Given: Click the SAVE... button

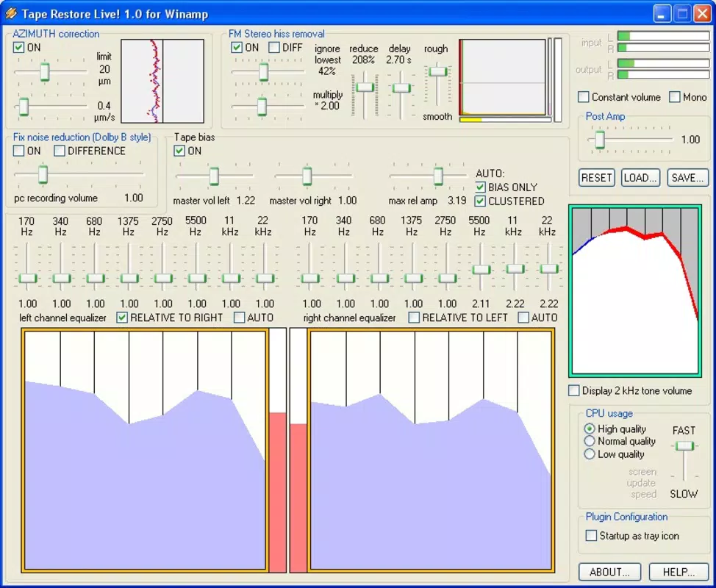Looking at the screenshot, I should pos(687,178).
